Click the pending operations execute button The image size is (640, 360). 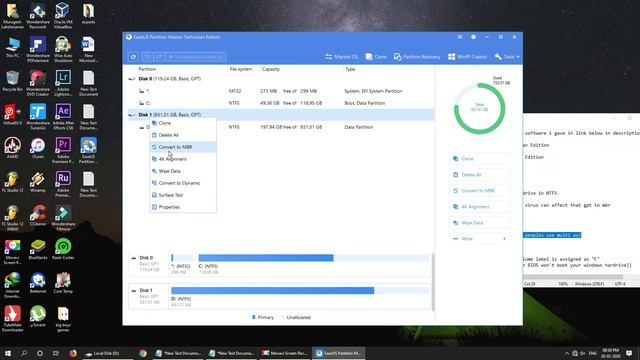click(x=196, y=57)
